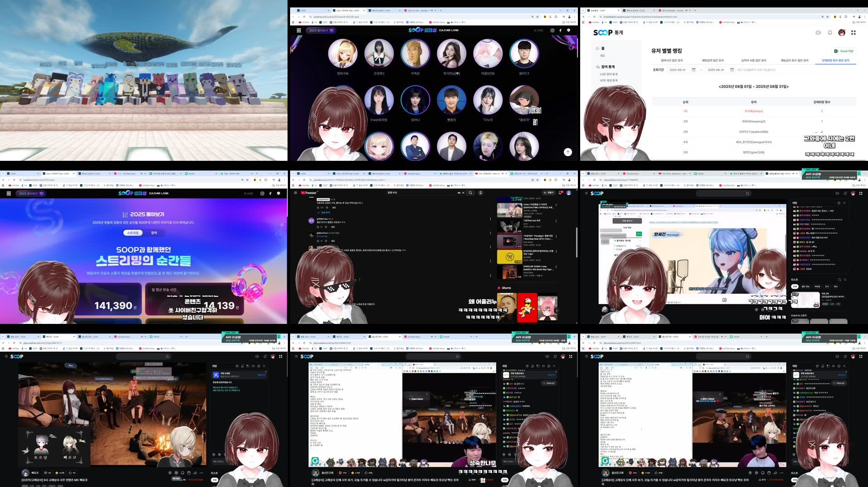
Task: Click the Excel 저장 button
Action: (844, 51)
